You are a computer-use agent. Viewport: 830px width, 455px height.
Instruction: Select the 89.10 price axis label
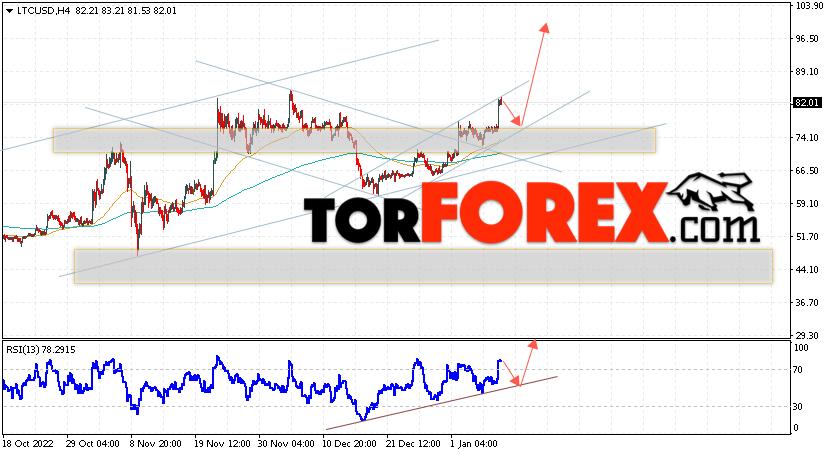pyautogui.click(x=807, y=72)
